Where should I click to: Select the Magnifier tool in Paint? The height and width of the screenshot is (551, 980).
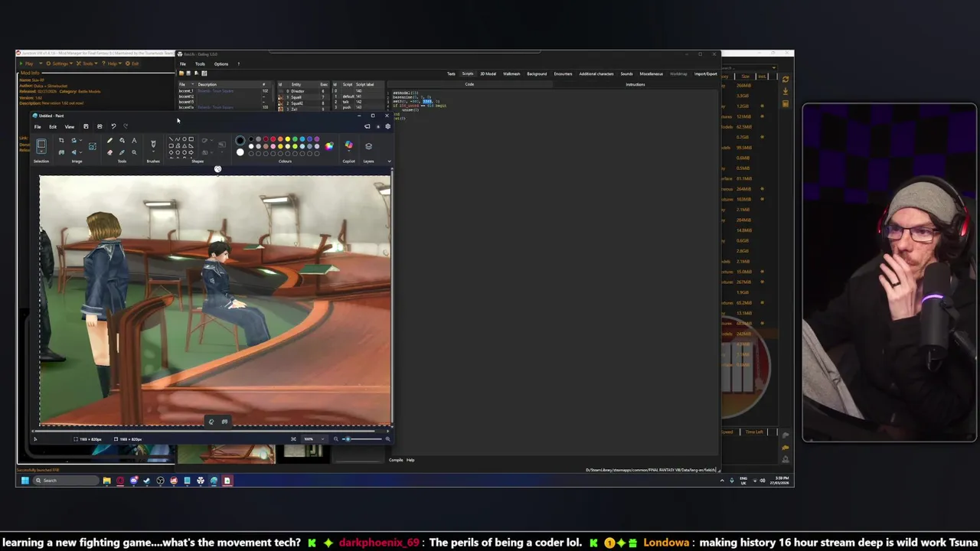[x=134, y=152]
